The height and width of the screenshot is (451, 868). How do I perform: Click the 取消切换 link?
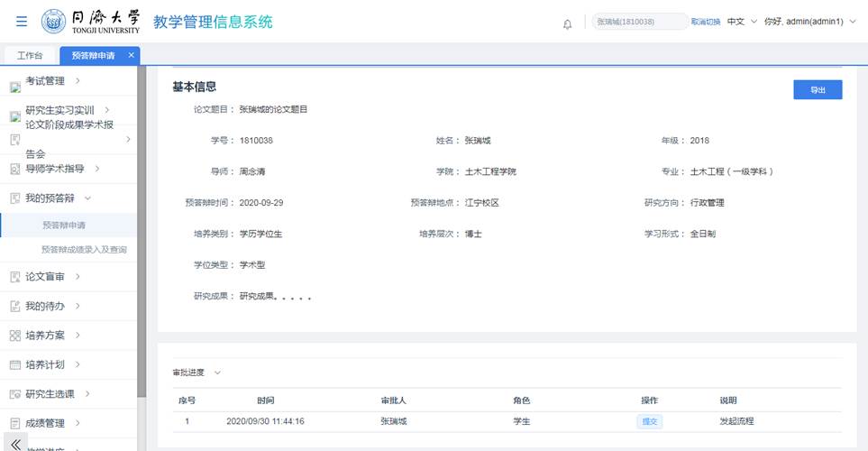coord(705,22)
